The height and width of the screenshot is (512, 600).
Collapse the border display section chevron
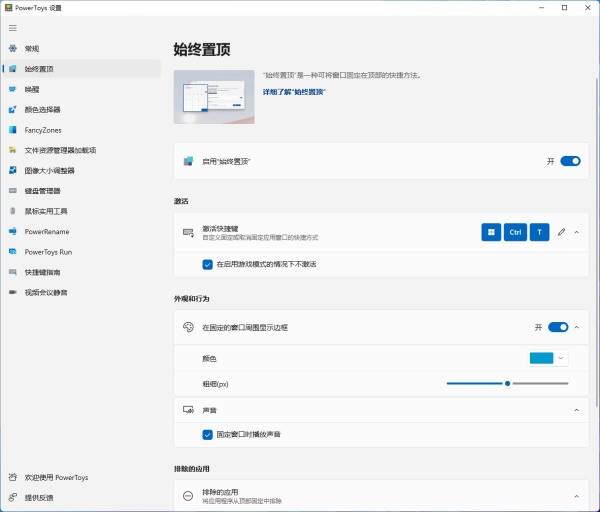[577, 327]
